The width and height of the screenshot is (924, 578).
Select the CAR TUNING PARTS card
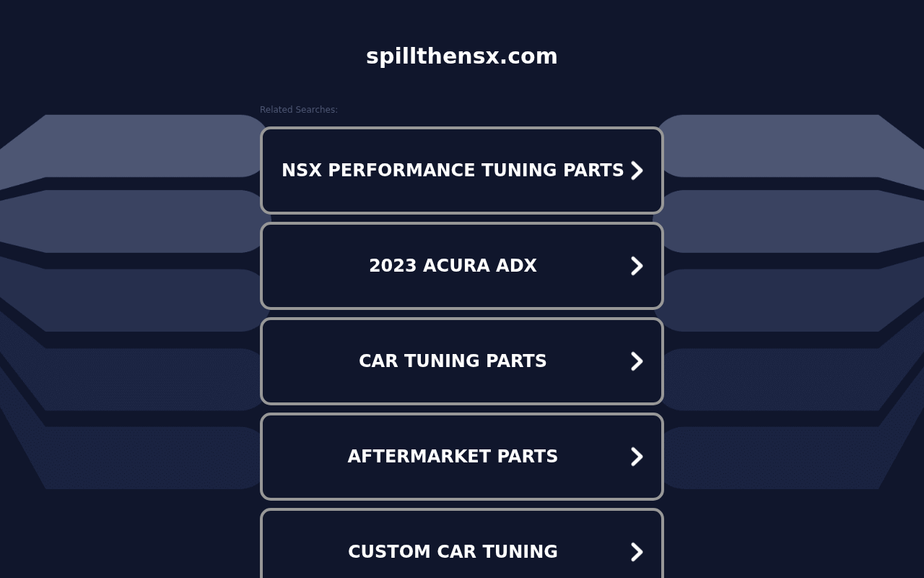coord(462,361)
